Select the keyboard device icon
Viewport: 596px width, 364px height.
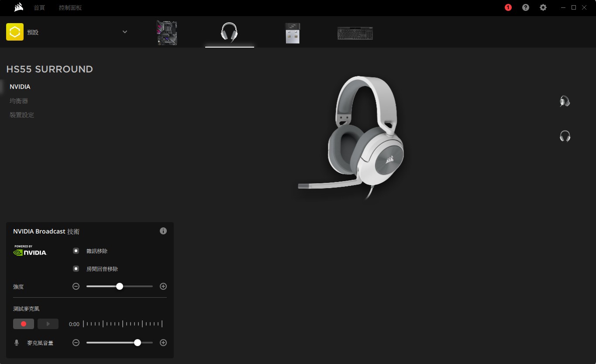pyautogui.click(x=355, y=33)
